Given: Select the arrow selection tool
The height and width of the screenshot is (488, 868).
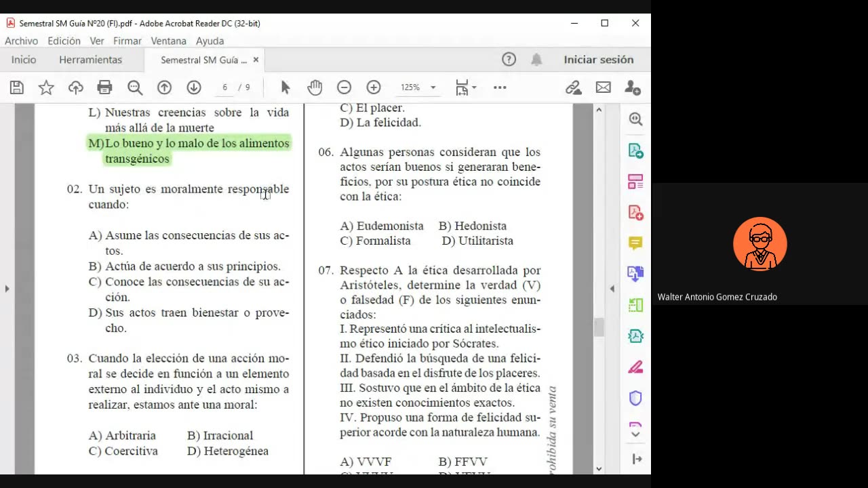Looking at the screenshot, I should point(285,87).
